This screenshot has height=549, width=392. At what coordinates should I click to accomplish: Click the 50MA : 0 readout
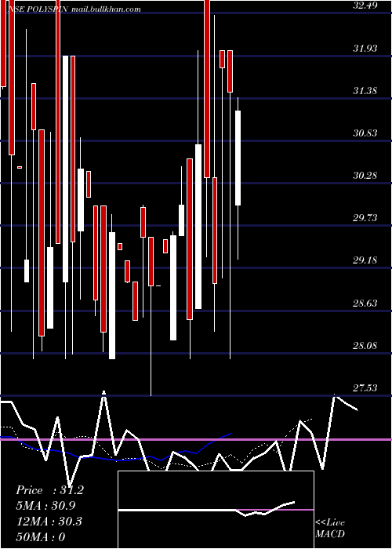click(x=41, y=537)
